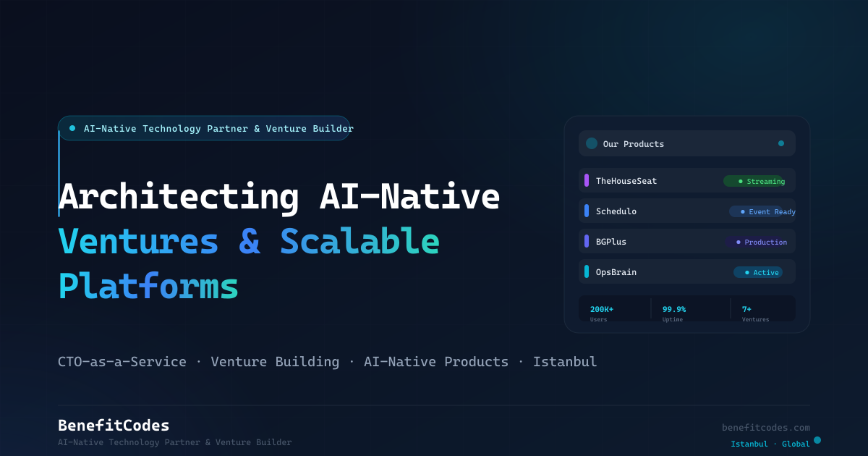The height and width of the screenshot is (456, 868).
Task: Click the Our Products header circle icon
Action: (592, 143)
